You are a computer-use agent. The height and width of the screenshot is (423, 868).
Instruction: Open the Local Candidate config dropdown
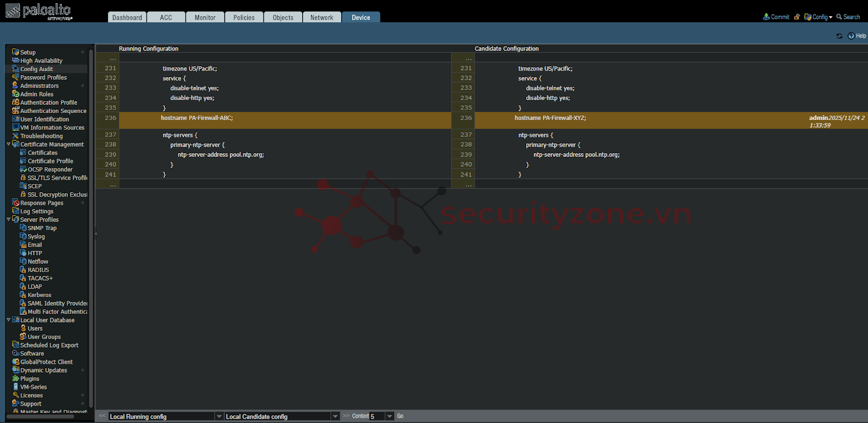coord(335,416)
